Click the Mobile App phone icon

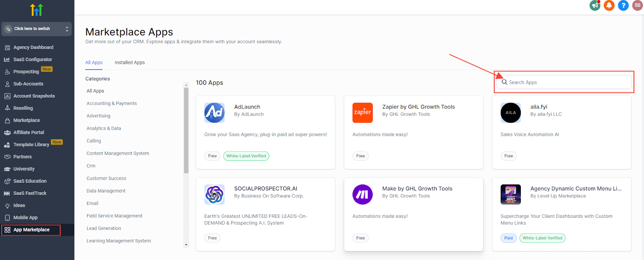click(x=7, y=218)
